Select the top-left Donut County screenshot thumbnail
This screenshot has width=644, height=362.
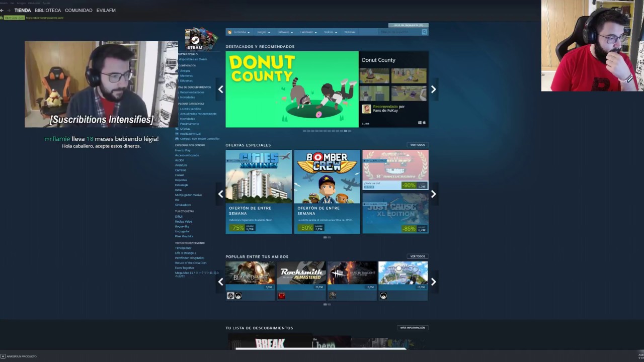click(374, 76)
